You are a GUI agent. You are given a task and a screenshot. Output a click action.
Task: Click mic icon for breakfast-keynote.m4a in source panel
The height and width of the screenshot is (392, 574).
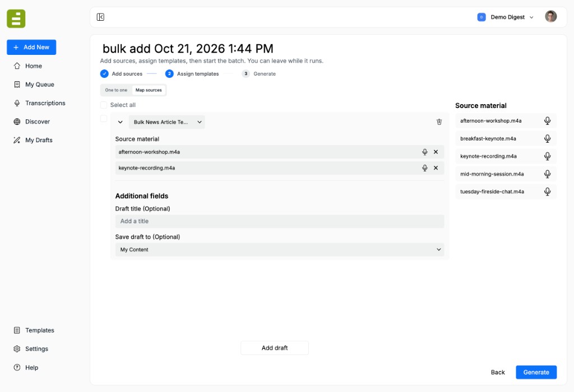pyautogui.click(x=547, y=138)
